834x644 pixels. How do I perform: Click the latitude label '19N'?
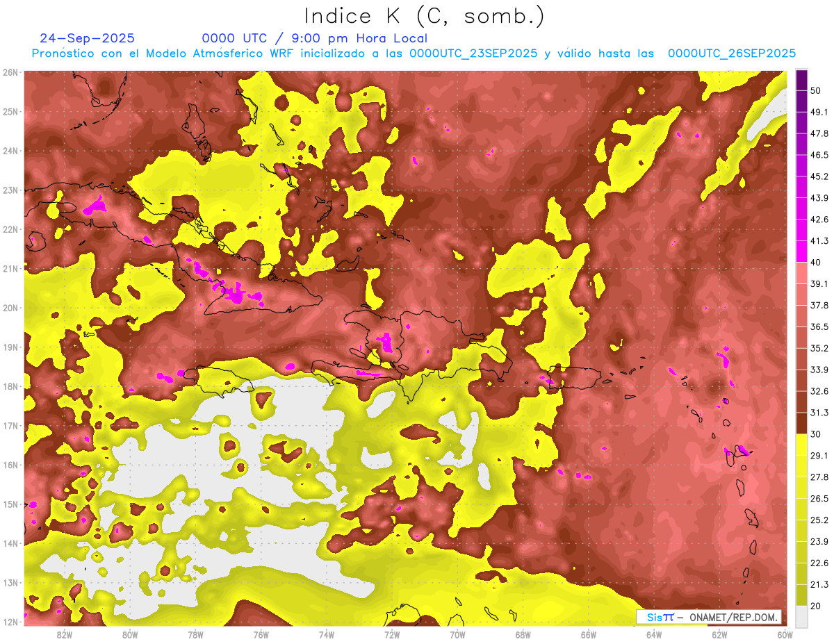10,347
